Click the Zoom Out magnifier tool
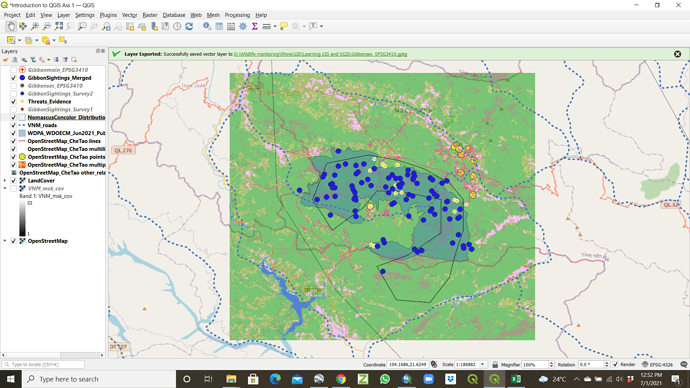 [x=47, y=26]
